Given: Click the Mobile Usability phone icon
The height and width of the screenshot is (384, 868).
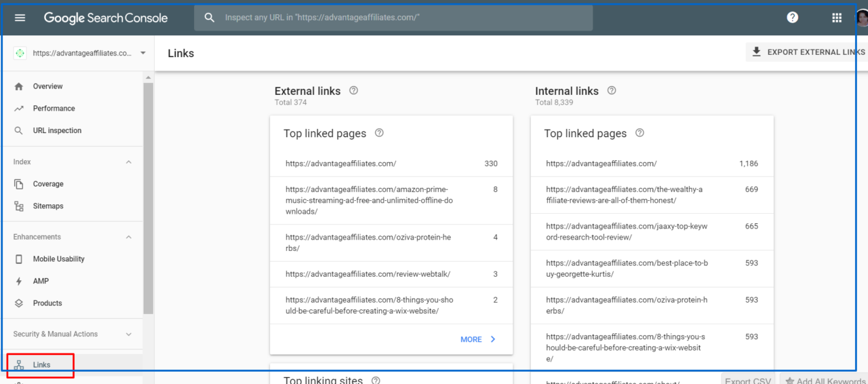Looking at the screenshot, I should (x=19, y=259).
